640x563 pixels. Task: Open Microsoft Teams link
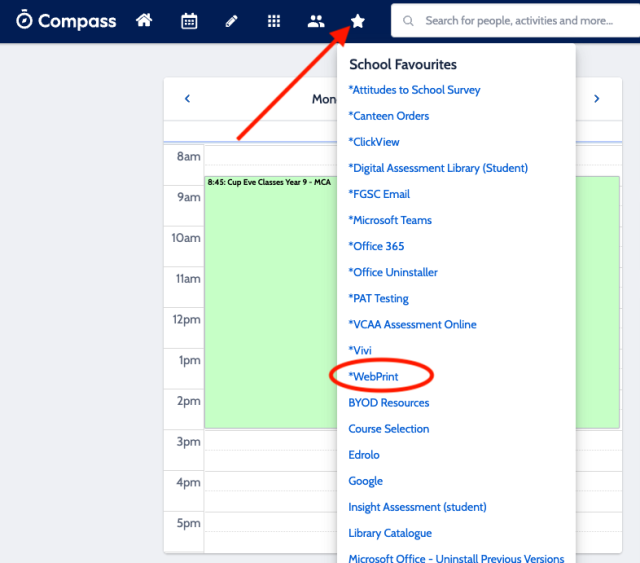(390, 220)
